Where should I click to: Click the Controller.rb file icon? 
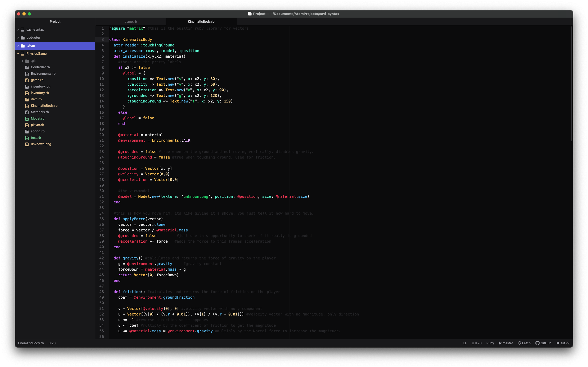(x=27, y=67)
